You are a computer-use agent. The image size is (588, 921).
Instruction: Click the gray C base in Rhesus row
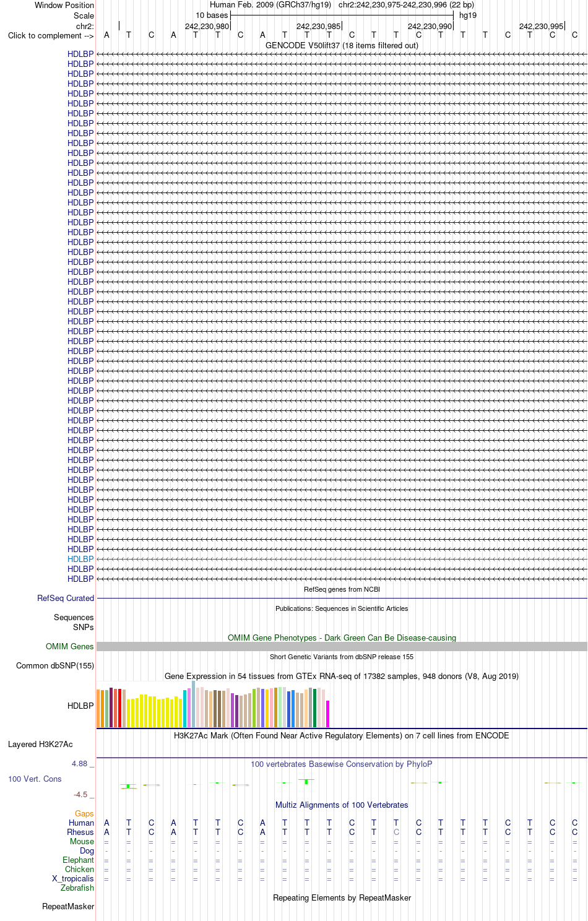coord(396,832)
